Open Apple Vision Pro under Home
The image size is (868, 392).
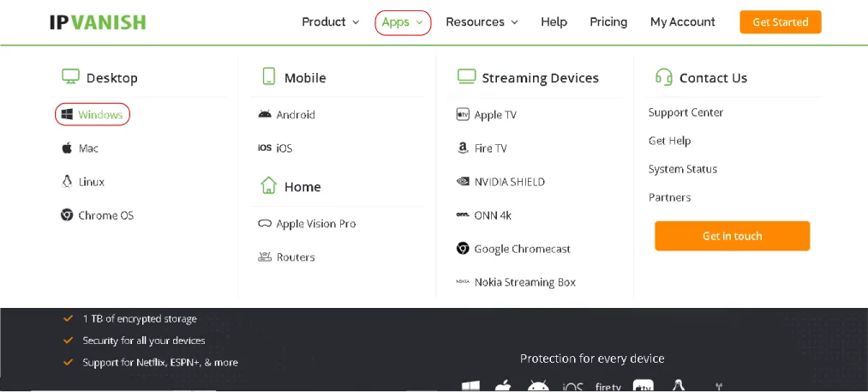pyautogui.click(x=315, y=223)
